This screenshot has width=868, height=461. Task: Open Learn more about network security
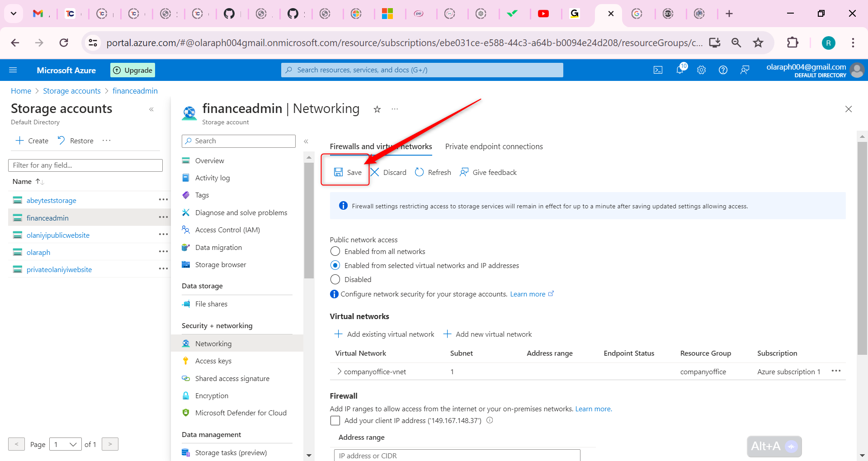[532, 294]
